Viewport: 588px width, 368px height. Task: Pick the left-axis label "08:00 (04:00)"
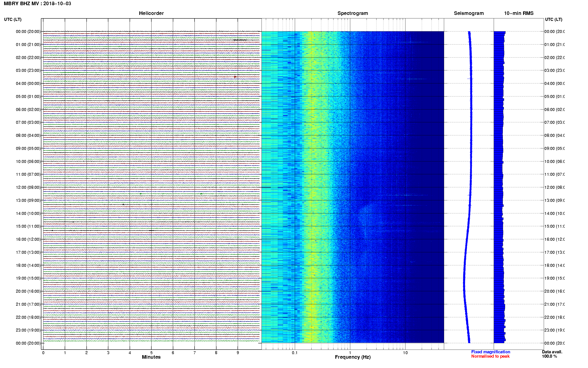coord(28,136)
